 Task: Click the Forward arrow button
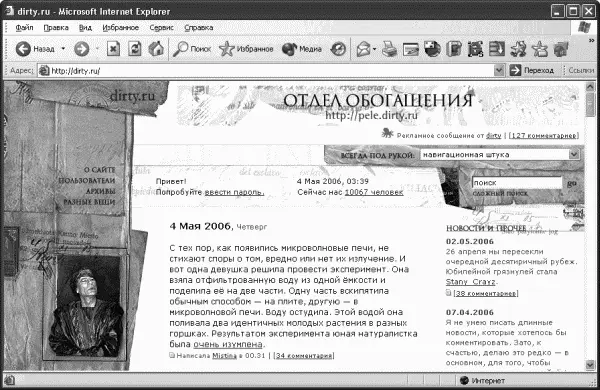tap(82, 49)
